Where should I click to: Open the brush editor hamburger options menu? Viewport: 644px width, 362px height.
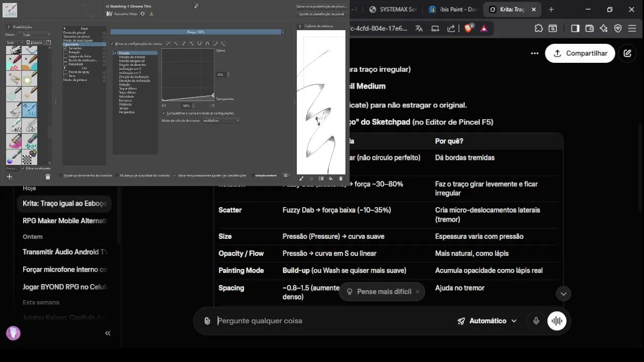pos(286,175)
